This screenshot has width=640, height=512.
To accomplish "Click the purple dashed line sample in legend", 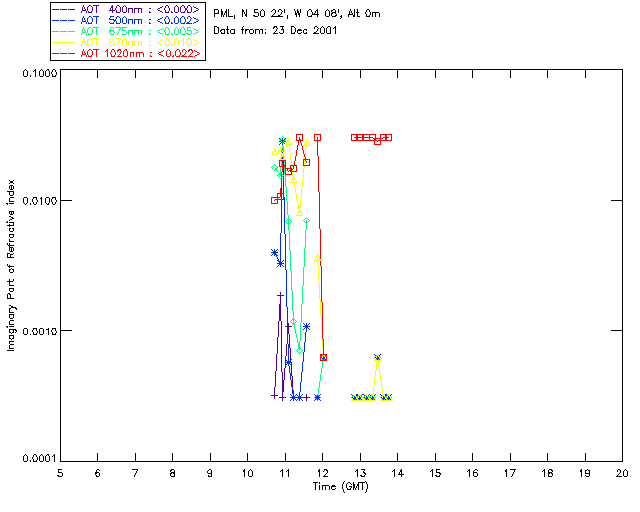I will pos(64,9).
